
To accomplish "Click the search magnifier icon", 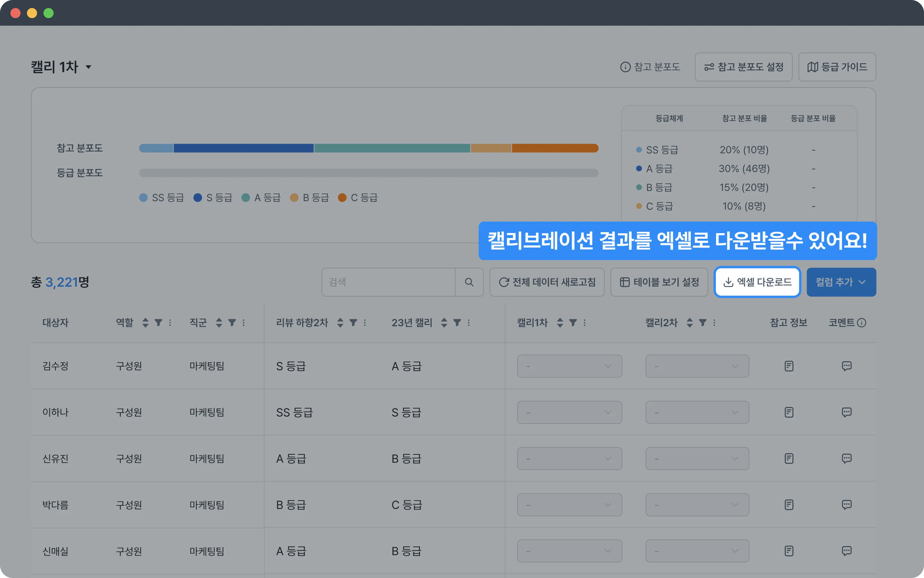I will [469, 282].
